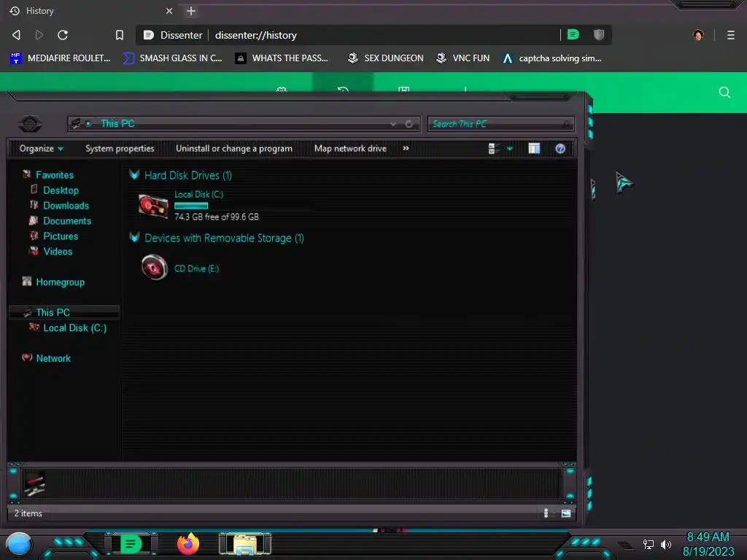Open the Start orb
Image resolution: width=747 pixels, height=560 pixels.
tap(19, 544)
